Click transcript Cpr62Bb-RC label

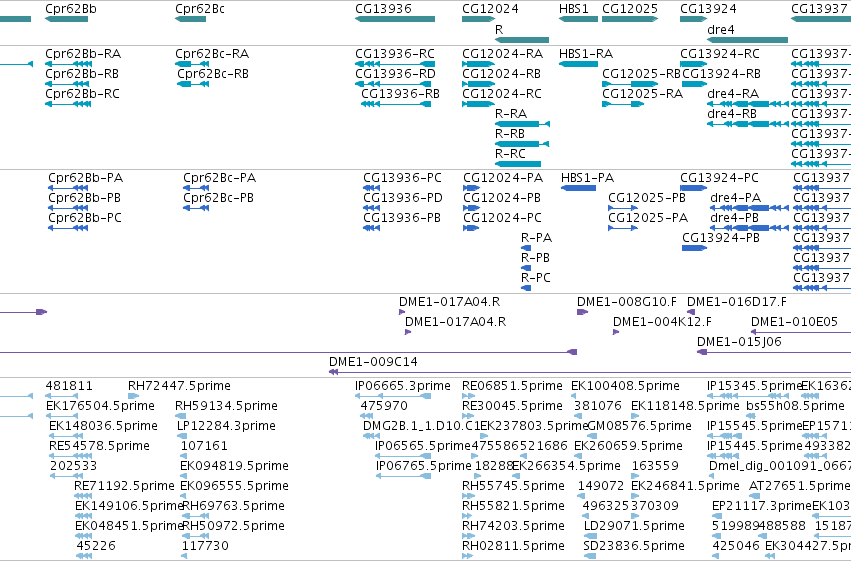tap(82, 94)
